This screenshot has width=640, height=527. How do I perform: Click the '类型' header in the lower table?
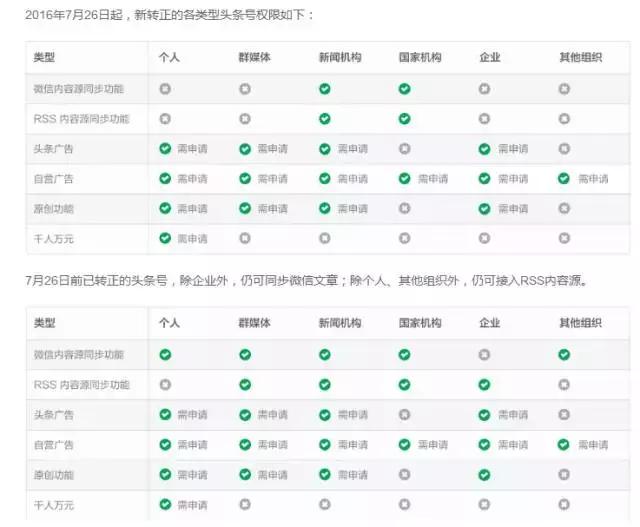click(x=44, y=323)
